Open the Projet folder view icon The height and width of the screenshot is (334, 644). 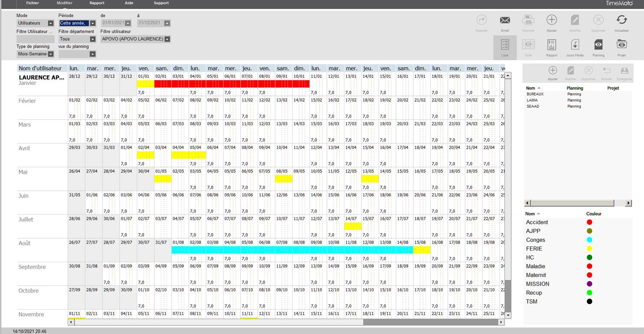tap(621, 45)
